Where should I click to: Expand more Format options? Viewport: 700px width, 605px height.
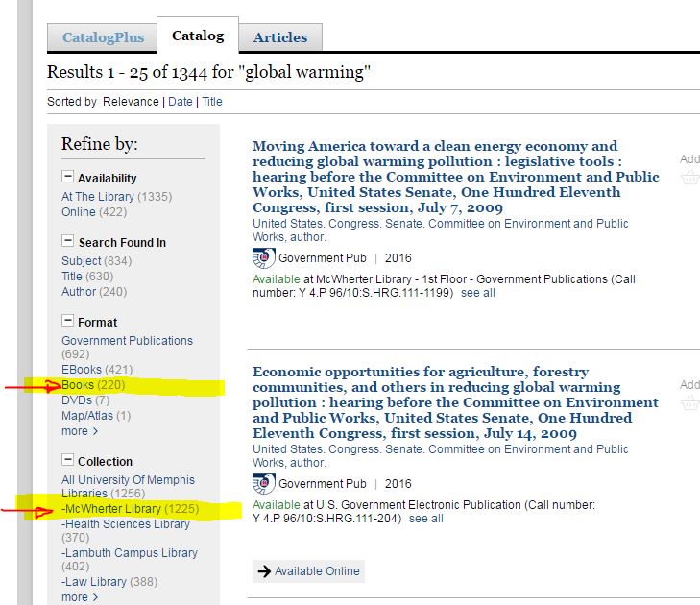pos(80,431)
